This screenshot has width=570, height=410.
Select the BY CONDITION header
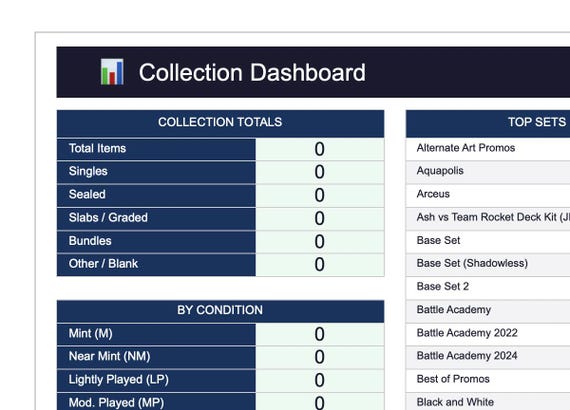click(220, 311)
